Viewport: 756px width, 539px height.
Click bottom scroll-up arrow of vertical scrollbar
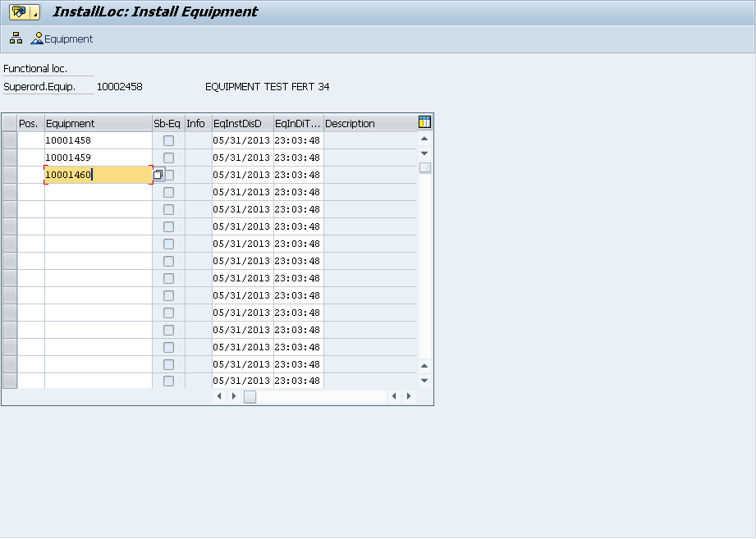pyautogui.click(x=424, y=366)
